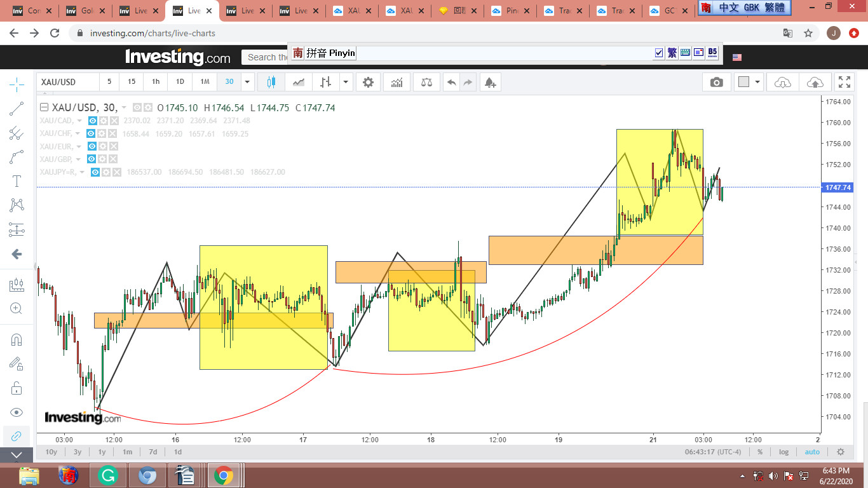The image size is (868, 488).
Task: Select the 1h interval button
Action: [156, 82]
